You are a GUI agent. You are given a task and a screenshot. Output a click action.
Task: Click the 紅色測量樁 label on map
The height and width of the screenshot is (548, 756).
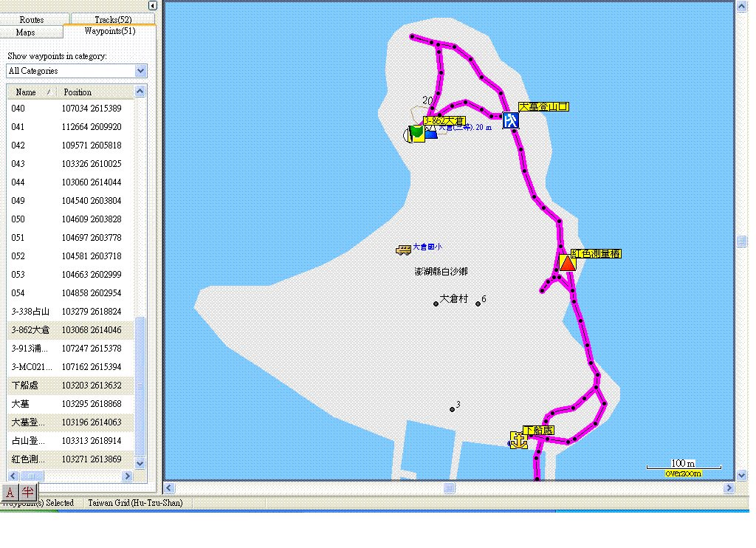click(x=596, y=254)
